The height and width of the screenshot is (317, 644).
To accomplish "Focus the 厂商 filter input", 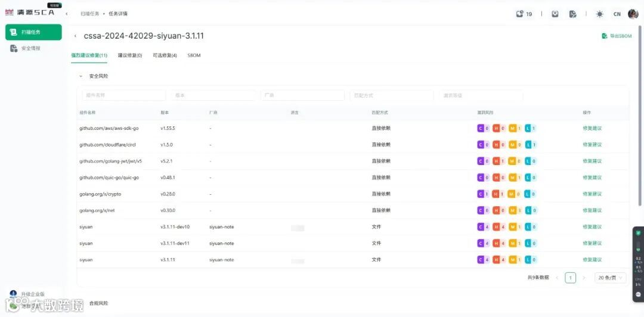I will tap(302, 95).
